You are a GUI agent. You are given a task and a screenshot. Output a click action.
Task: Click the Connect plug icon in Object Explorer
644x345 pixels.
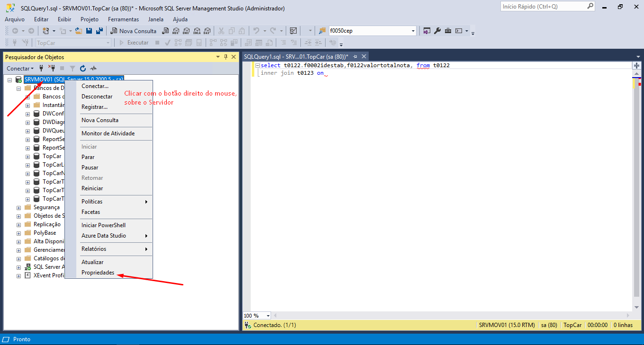[x=41, y=68]
